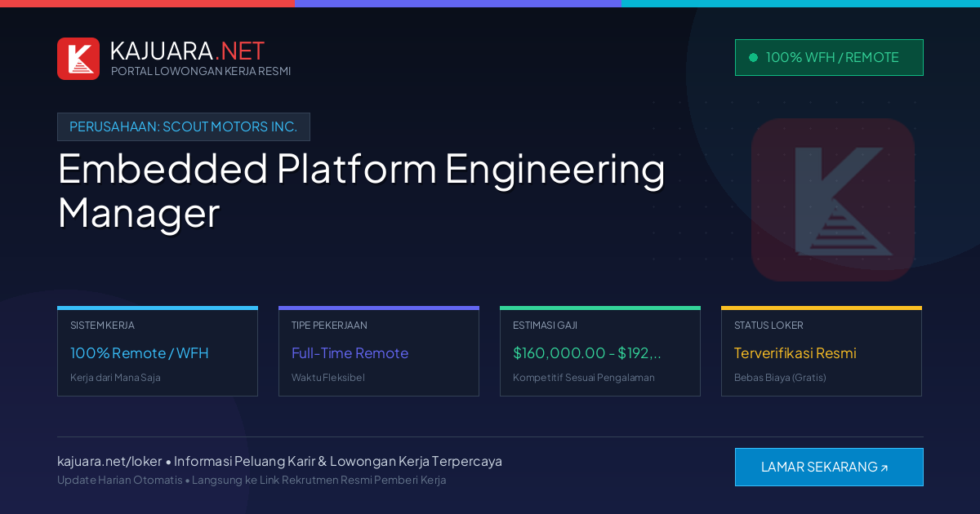Click the $160,000.00 salary estimate
Viewport: 980px width, 514px height.
tap(587, 353)
